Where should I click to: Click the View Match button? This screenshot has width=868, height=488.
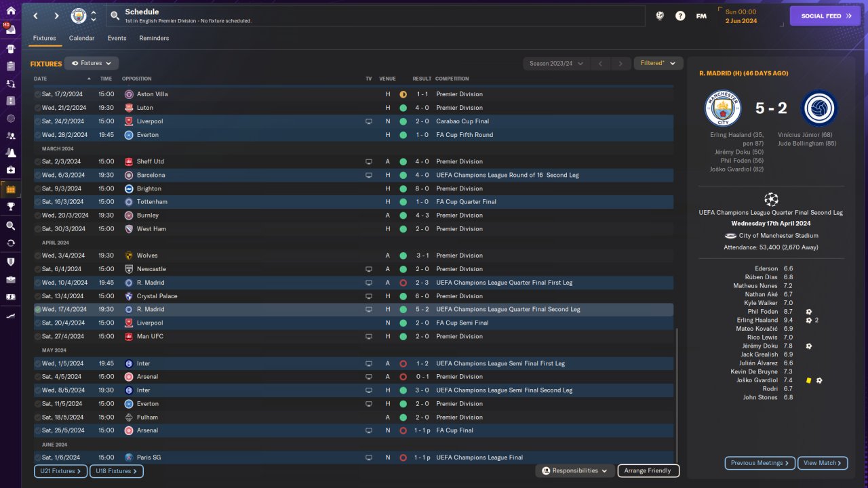point(823,463)
